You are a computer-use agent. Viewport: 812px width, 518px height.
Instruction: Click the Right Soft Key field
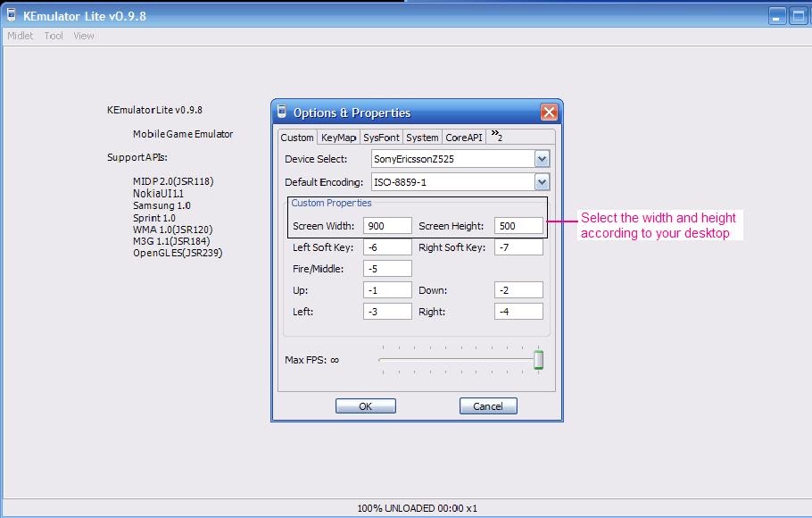(518, 247)
